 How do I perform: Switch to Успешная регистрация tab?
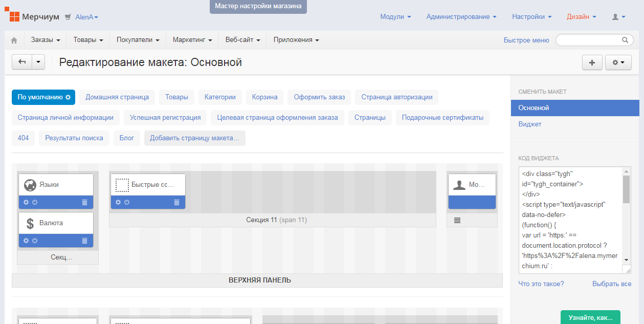pos(165,117)
